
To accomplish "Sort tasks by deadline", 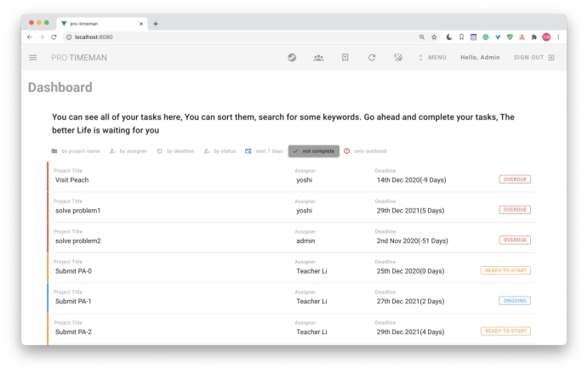I will tap(175, 151).
